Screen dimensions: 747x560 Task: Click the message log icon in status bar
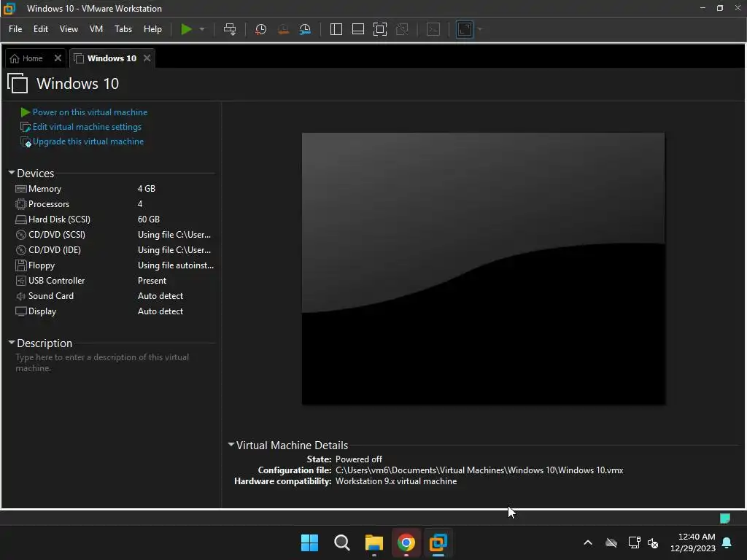(725, 518)
